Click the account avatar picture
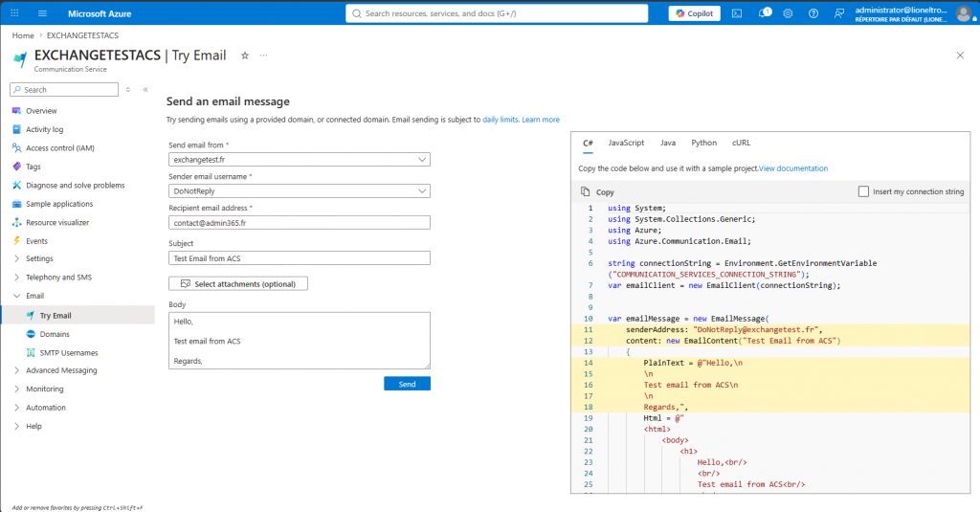980x512 pixels. pos(965,13)
